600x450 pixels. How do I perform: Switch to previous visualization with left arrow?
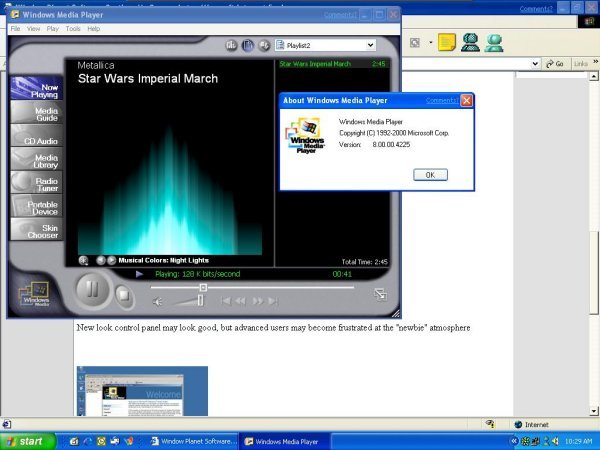(x=100, y=260)
